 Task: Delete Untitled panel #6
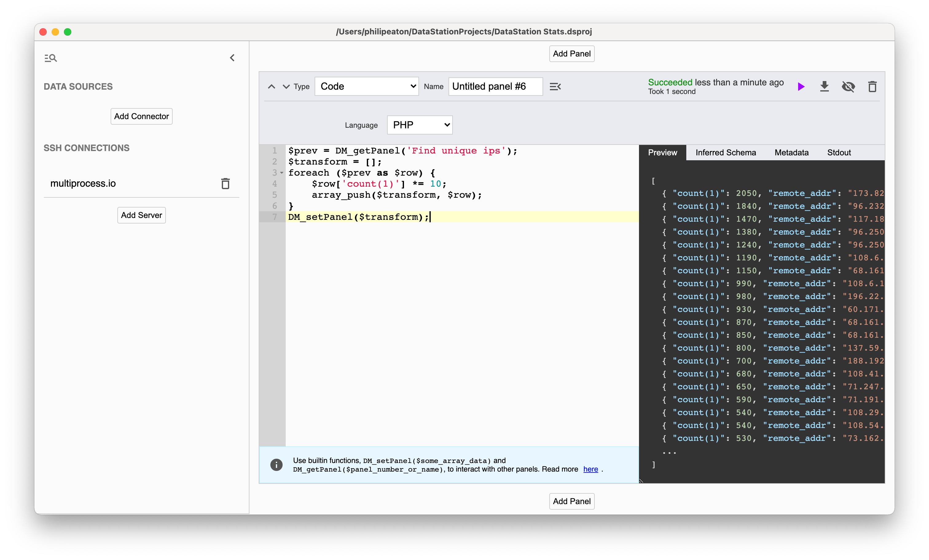(x=872, y=86)
